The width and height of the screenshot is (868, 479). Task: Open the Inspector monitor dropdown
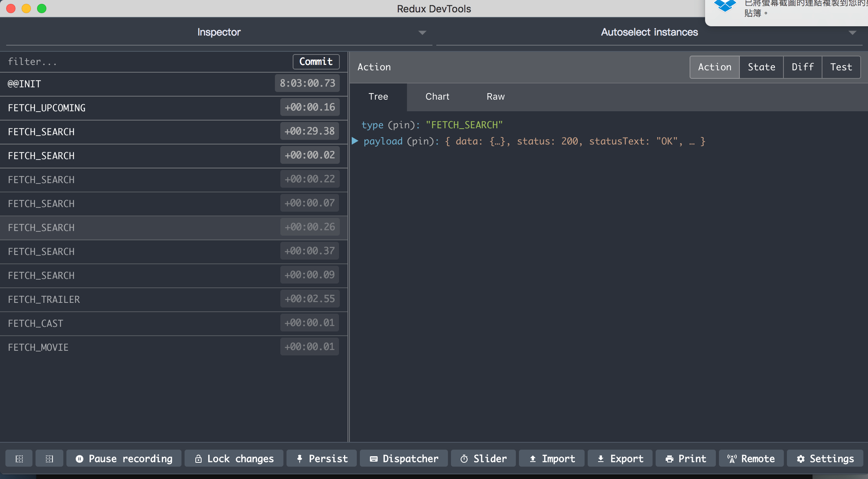[x=219, y=32]
